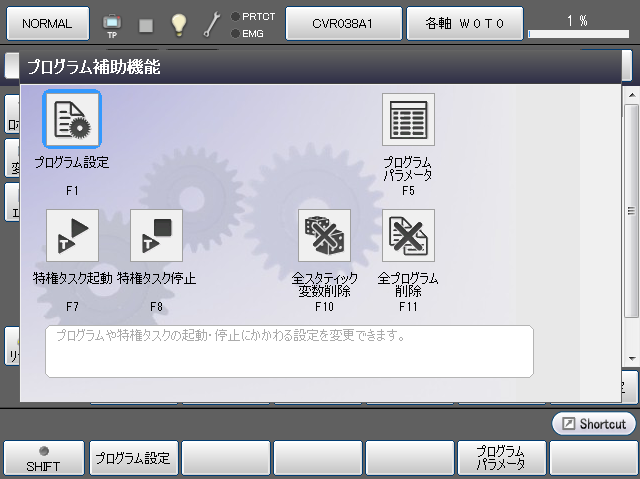The width and height of the screenshot is (640, 479).
Task: Click the 特権タスク停止 stop icon
Action: (x=156, y=235)
